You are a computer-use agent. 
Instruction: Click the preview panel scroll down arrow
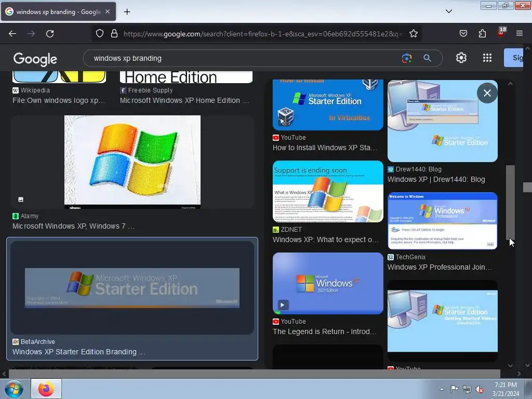[x=510, y=365]
